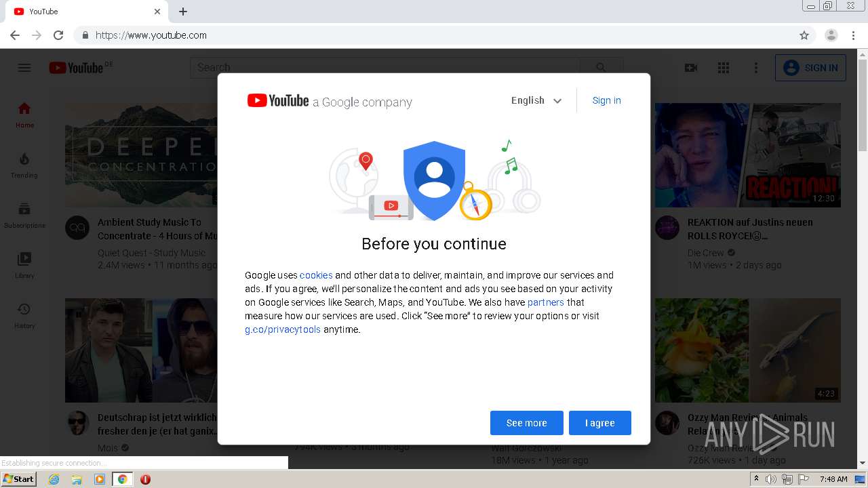Open the YouTube apps grid icon
The image size is (868, 488).
[724, 68]
